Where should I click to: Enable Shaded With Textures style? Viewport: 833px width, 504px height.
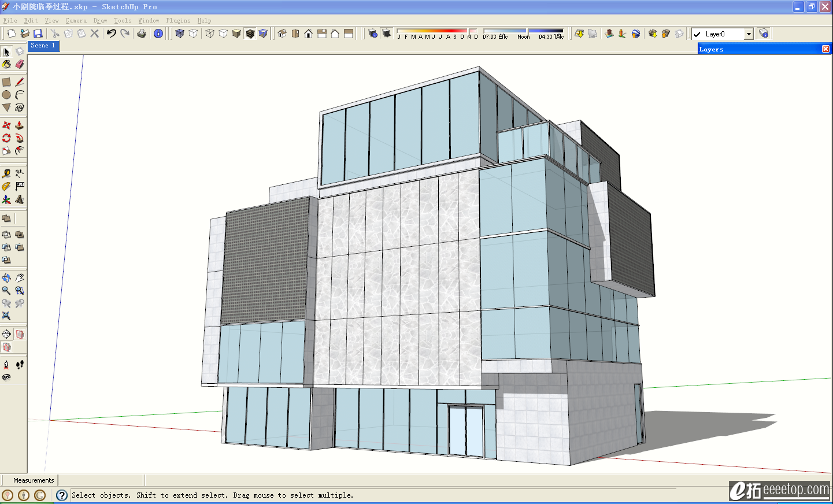click(250, 34)
